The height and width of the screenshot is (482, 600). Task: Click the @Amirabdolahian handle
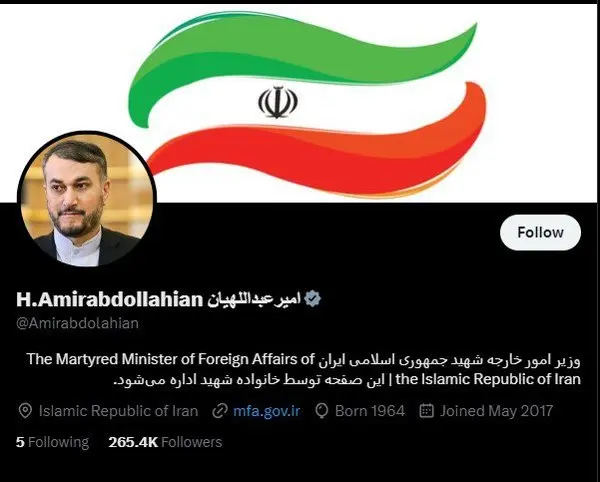tap(77, 323)
